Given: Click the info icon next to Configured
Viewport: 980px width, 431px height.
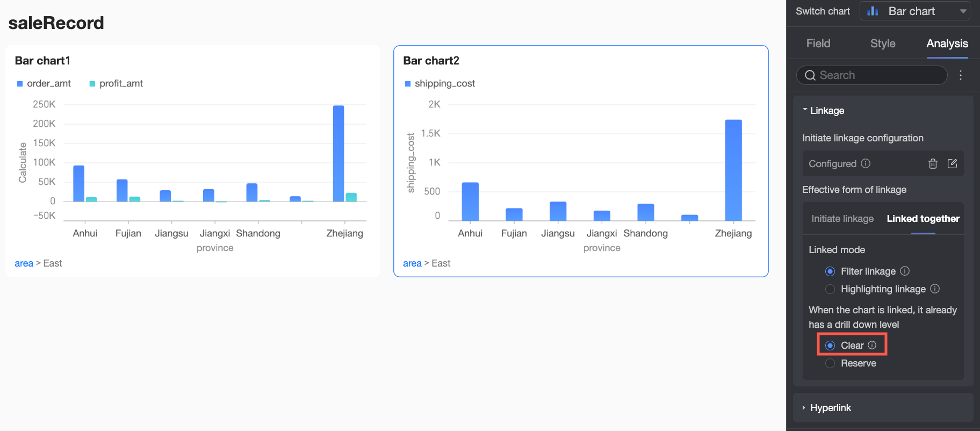Looking at the screenshot, I should 866,163.
